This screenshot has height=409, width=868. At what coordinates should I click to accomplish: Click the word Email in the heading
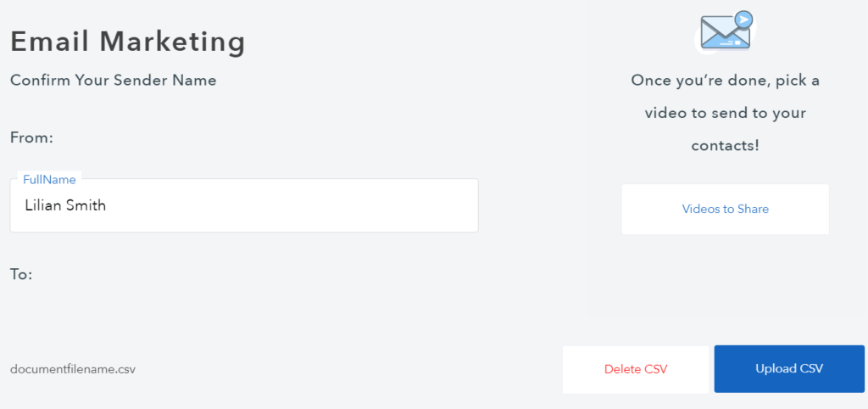(50, 41)
